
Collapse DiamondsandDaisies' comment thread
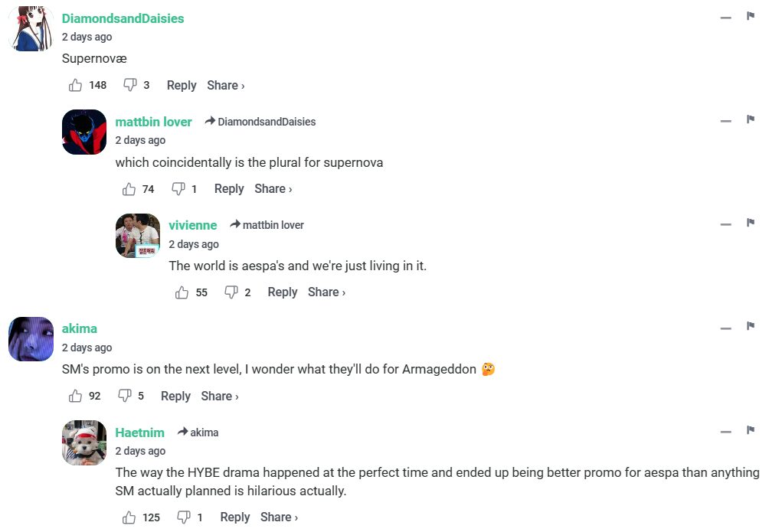click(x=725, y=17)
